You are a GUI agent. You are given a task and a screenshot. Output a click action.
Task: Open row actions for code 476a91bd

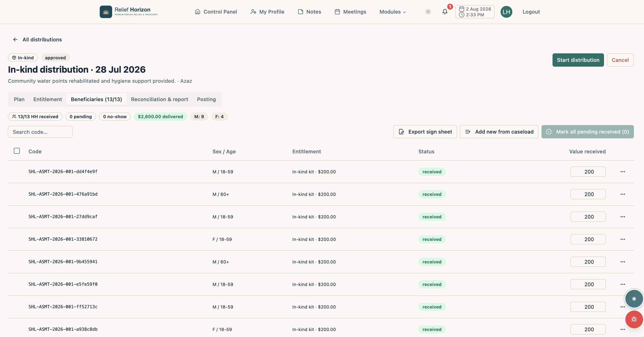(x=622, y=194)
